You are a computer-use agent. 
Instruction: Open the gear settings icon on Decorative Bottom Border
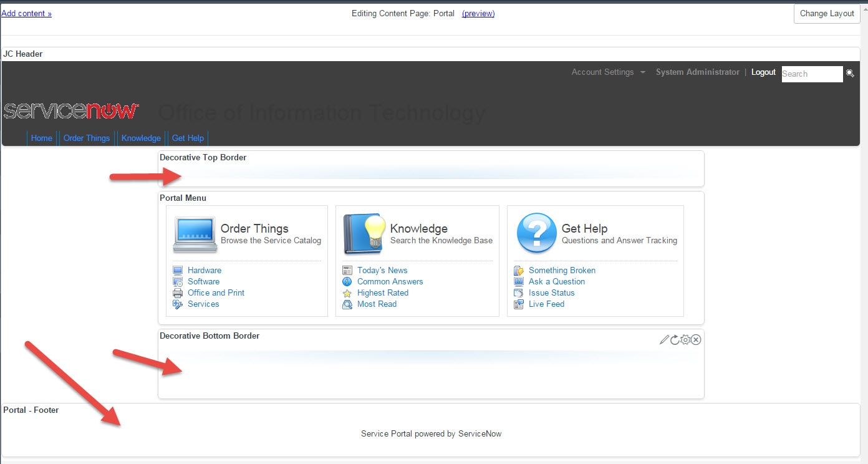click(685, 339)
